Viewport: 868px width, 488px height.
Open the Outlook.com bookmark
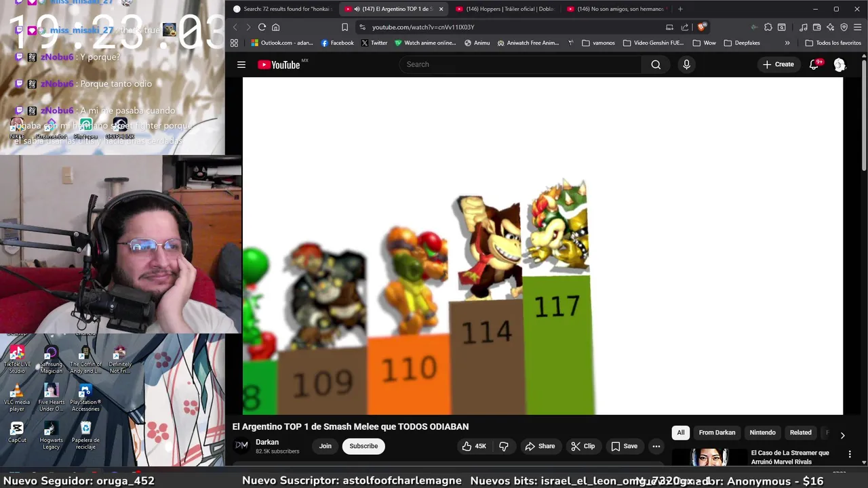coord(281,43)
